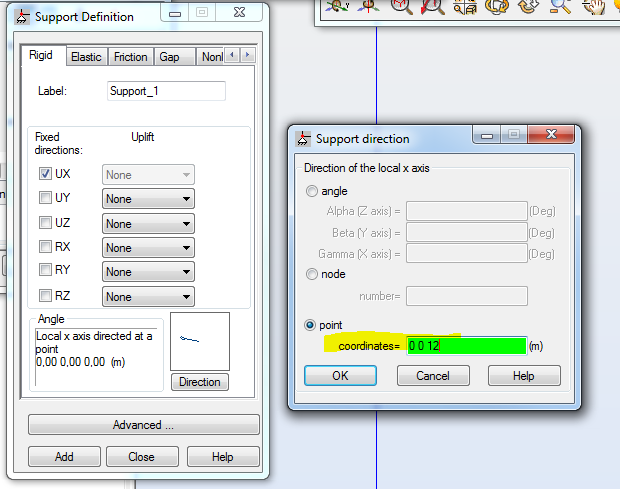Expand the UZ uplift dropdown
The width and height of the screenshot is (620, 489).
[x=148, y=223]
